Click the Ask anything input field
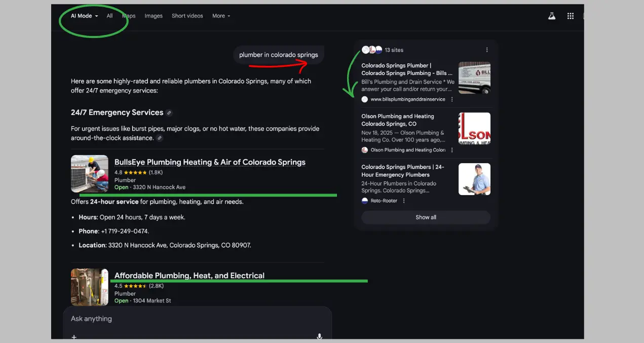Screen dimensions: 644x343 coord(193,319)
